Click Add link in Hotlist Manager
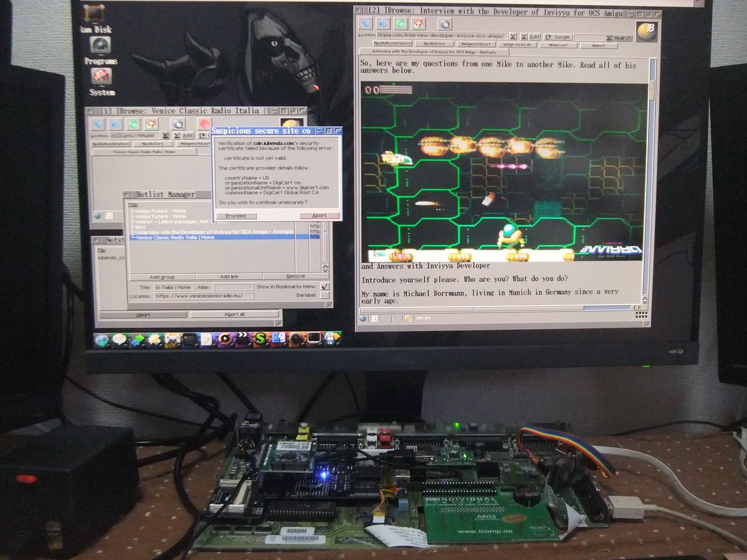The width and height of the screenshot is (747, 560). pos(229,277)
